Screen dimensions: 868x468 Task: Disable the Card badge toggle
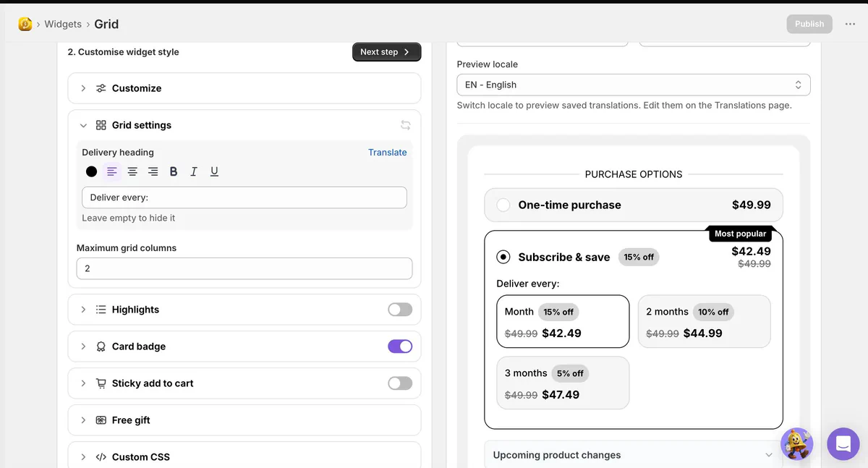tap(400, 346)
